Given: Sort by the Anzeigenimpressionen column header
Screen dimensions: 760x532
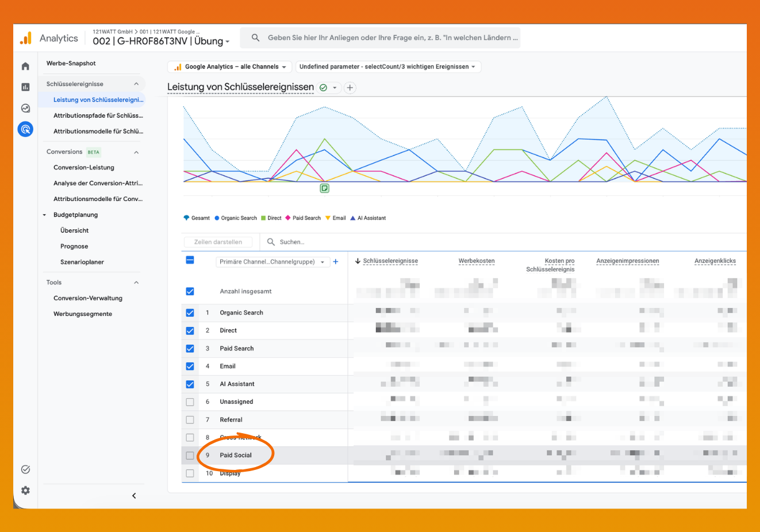Looking at the screenshot, I should pos(628,261).
